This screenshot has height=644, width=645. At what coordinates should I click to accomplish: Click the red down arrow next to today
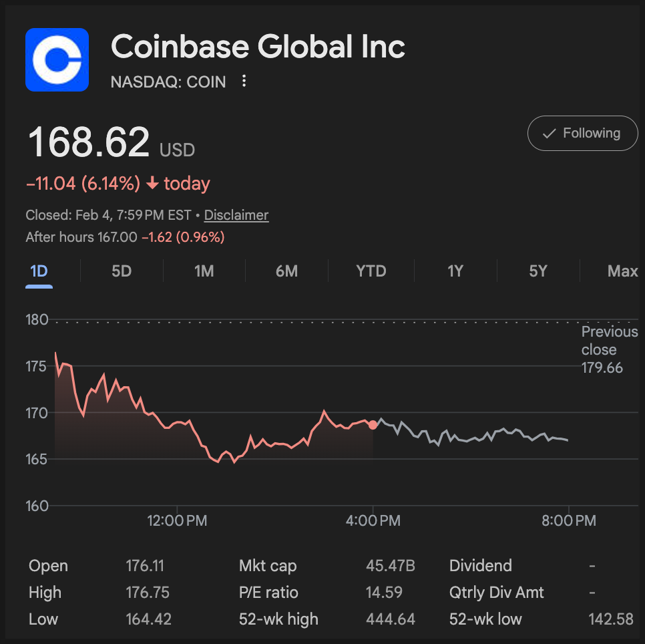(x=152, y=184)
